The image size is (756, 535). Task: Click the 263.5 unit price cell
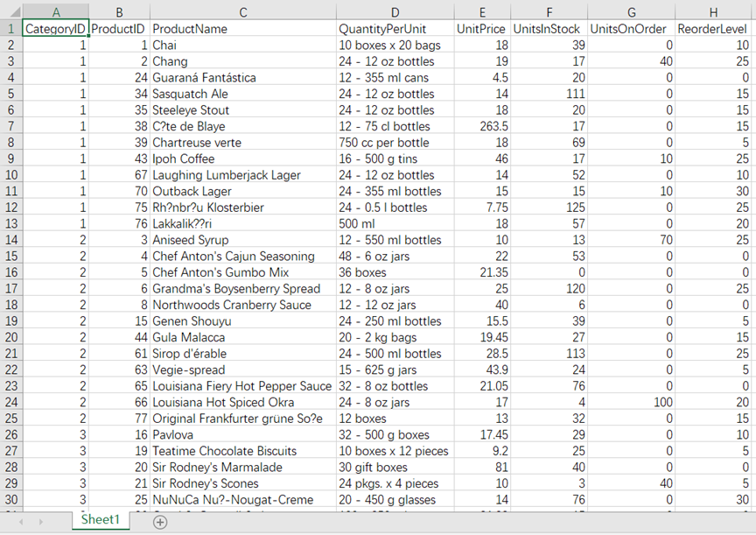(482, 126)
